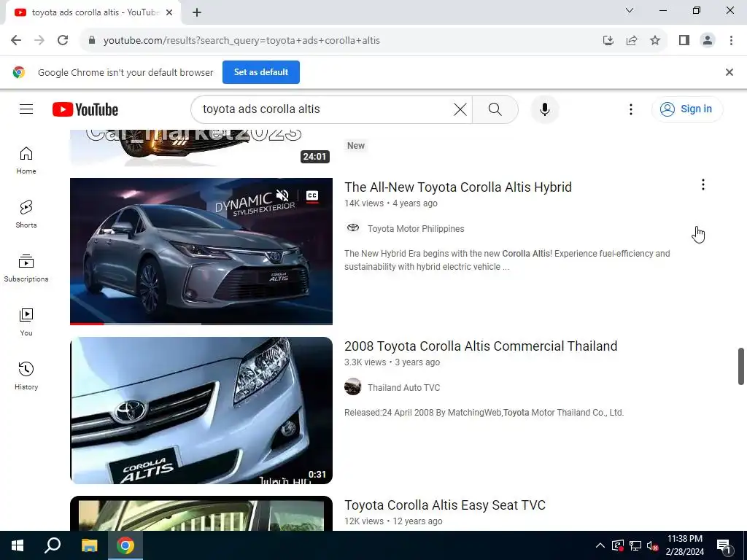Go to Home in the sidebar
This screenshot has width=747, height=560.
(x=26, y=160)
